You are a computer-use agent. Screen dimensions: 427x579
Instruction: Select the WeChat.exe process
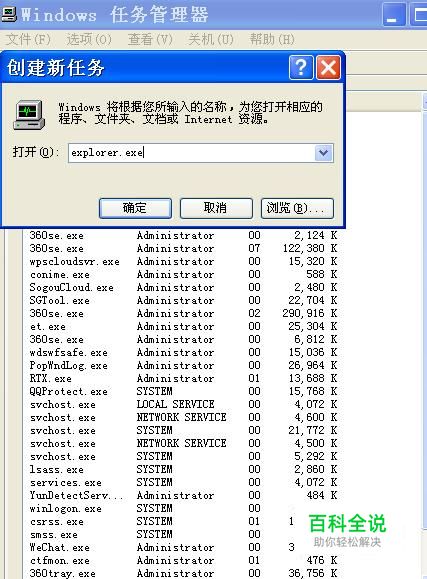[60, 548]
